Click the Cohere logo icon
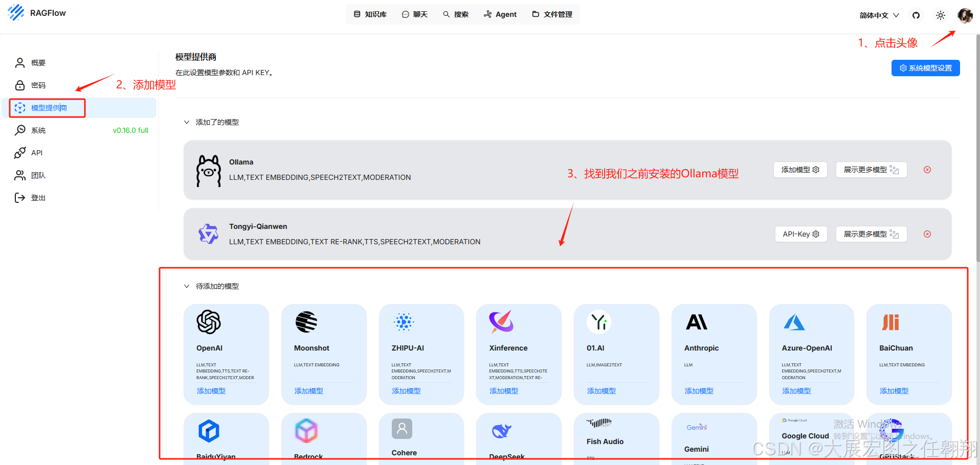This screenshot has height=465, width=980. point(402,429)
